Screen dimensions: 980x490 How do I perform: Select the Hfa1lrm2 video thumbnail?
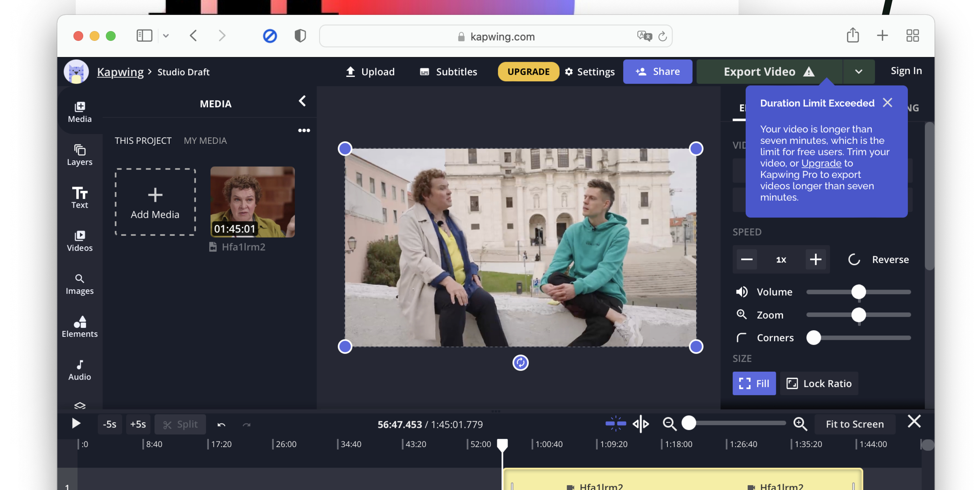click(x=252, y=202)
